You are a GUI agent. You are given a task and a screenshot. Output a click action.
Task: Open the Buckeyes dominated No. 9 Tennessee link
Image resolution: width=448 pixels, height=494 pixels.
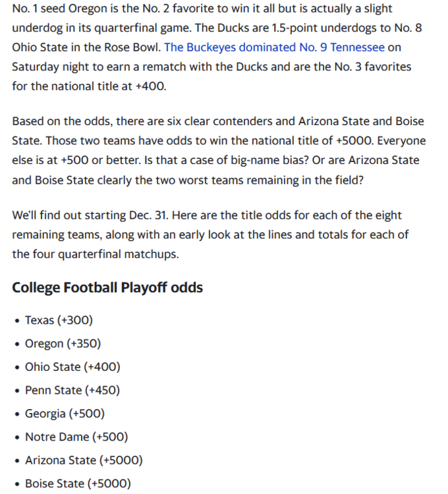click(273, 47)
